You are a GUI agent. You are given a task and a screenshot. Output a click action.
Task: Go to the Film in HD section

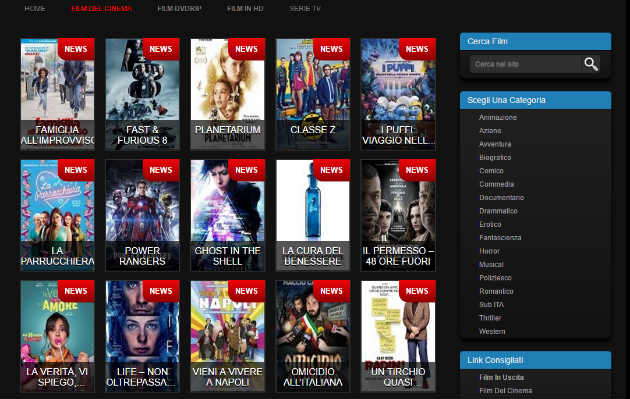[x=245, y=8]
